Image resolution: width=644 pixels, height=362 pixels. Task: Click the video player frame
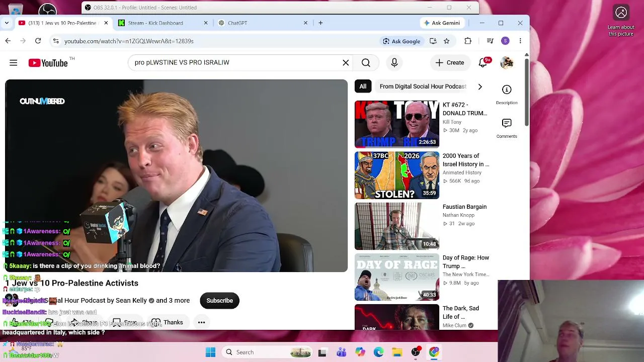pyautogui.click(x=176, y=176)
